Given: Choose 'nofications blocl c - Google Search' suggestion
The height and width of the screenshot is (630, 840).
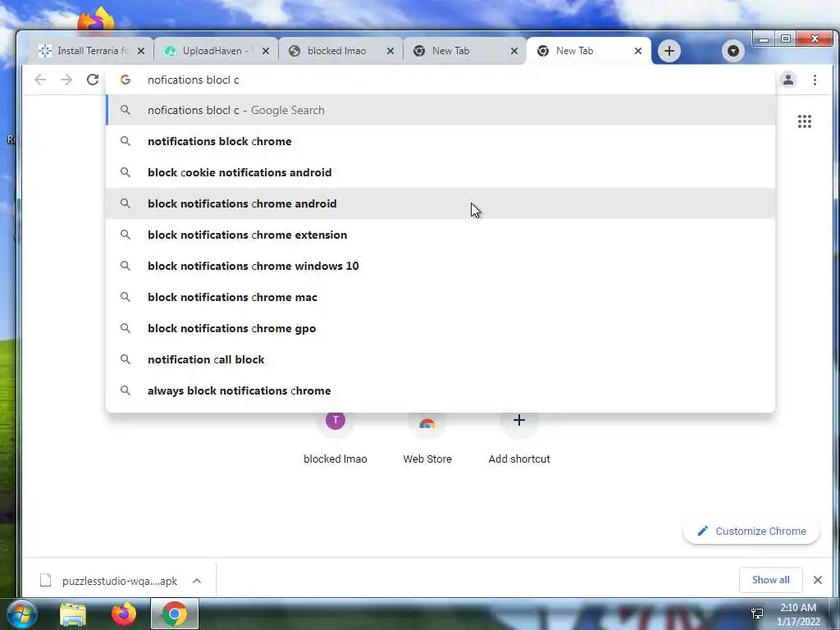Looking at the screenshot, I should pos(441,111).
